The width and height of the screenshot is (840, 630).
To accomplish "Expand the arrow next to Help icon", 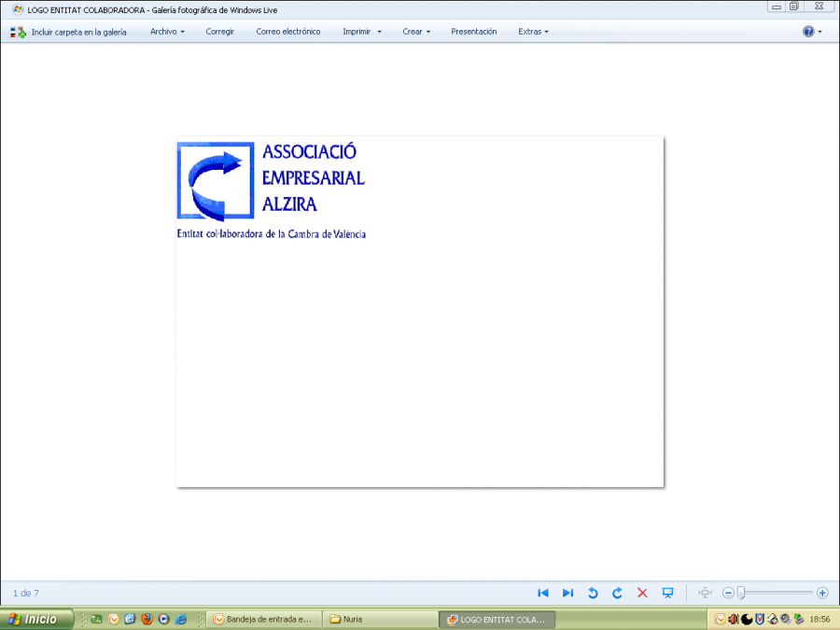I will click(x=820, y=32).
